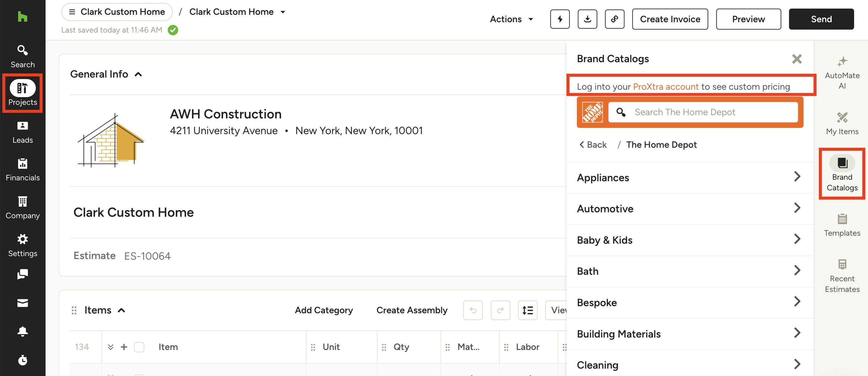Click The Home Depot breadcrumb
The height and width of the screenshot is (376, 868).
tap(661, 145)
